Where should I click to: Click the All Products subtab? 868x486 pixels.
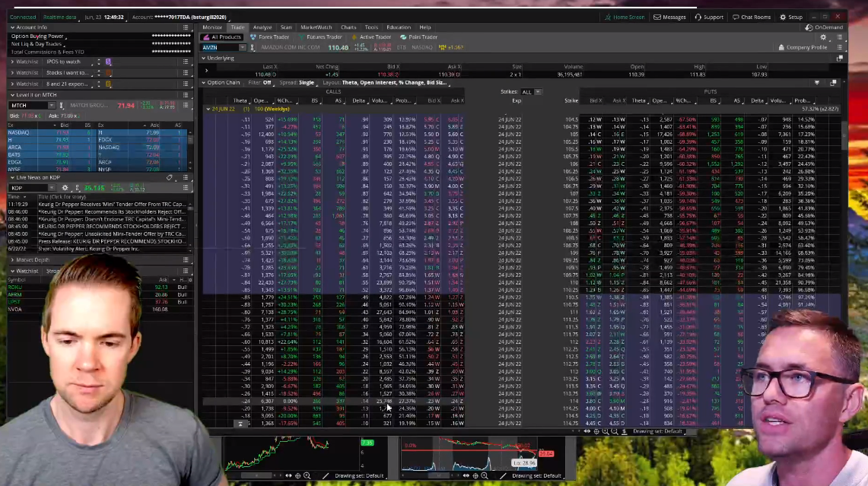[x=222, y=37]
